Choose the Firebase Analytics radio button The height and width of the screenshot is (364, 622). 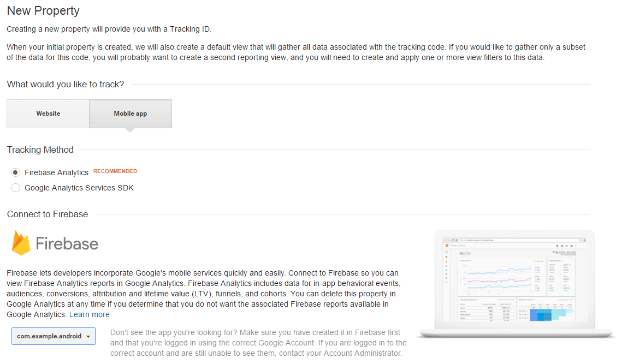[15, 172]
